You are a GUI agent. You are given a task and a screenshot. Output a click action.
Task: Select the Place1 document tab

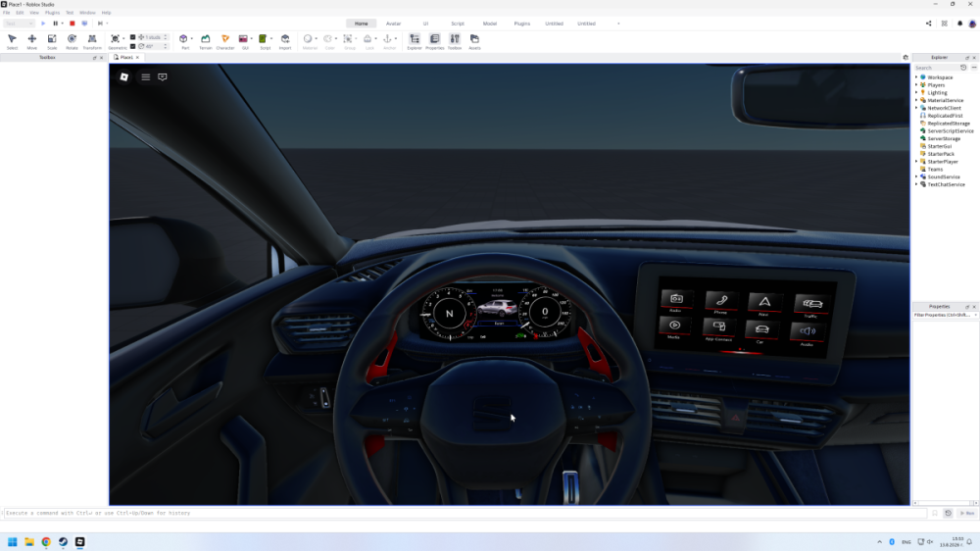pos(125,58)
